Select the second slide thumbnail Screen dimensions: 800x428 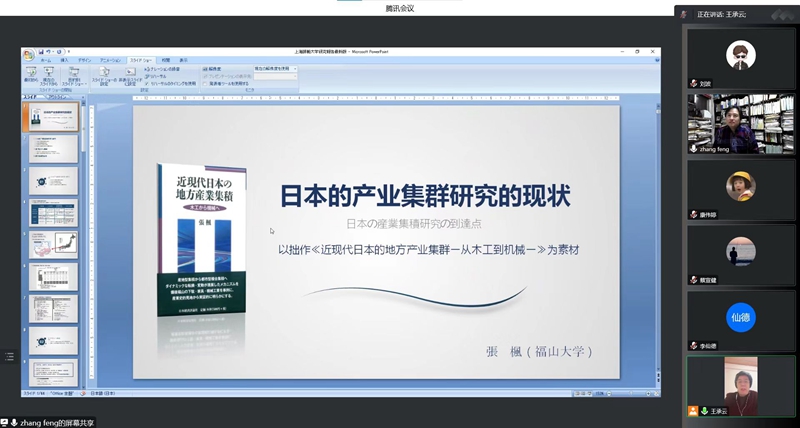tap(53, 149)
